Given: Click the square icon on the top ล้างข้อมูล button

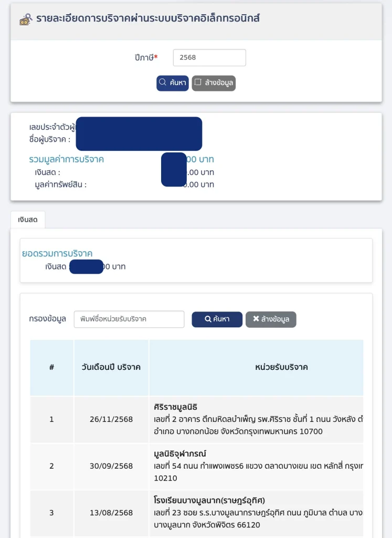Looking at the screenshot, I should [198, 82].
